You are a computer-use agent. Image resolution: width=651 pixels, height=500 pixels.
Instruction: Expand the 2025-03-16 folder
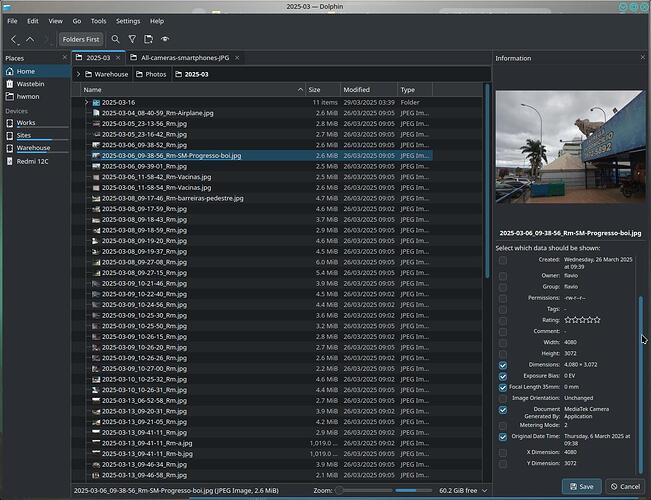tap(86, 102)
